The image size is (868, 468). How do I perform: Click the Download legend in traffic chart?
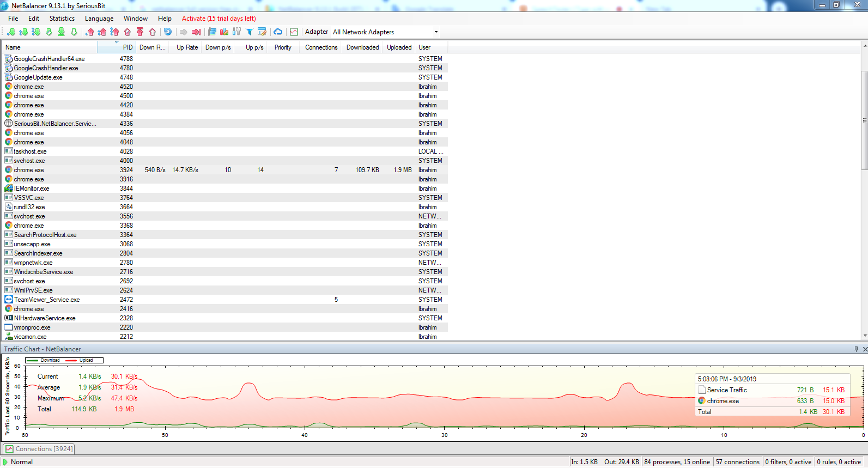click(44, 360)
